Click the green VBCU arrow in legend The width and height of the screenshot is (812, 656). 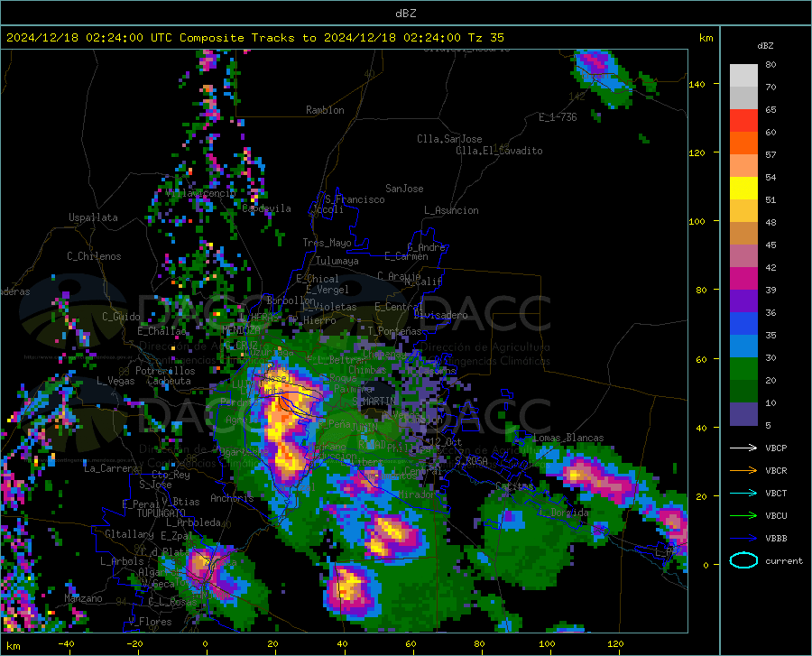pyautogui.click(x=743, y=516)
